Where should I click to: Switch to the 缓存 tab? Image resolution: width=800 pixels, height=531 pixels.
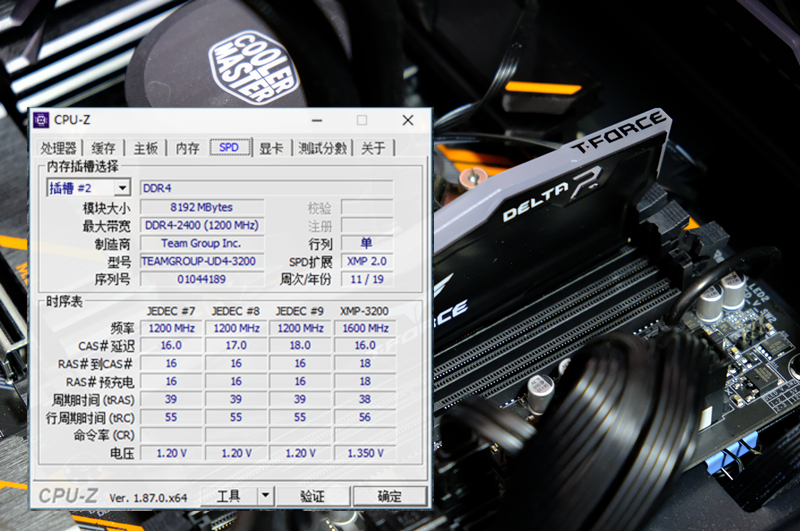coord(104,148)
